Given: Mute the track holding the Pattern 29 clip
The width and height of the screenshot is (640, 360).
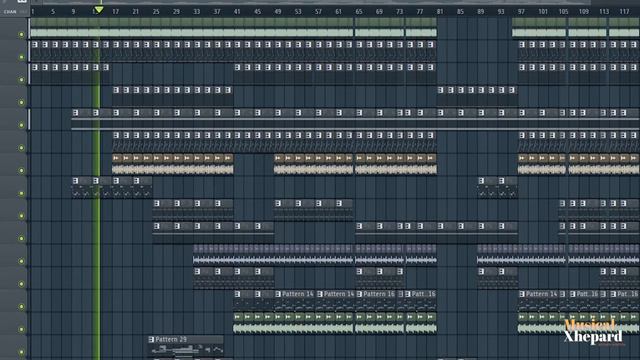Looking at the screenshot, I should [x=22, y=352].
